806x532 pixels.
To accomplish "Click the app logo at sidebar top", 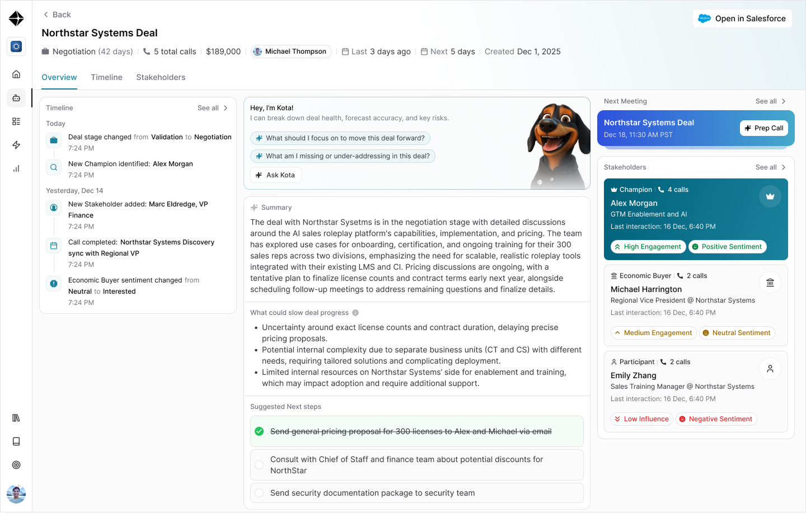I will [16, 18].
